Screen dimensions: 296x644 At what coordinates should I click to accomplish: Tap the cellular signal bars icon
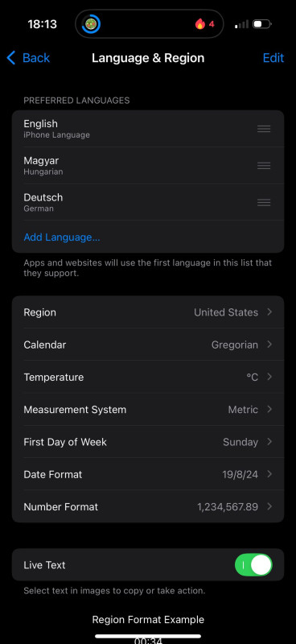coord(241,24)
